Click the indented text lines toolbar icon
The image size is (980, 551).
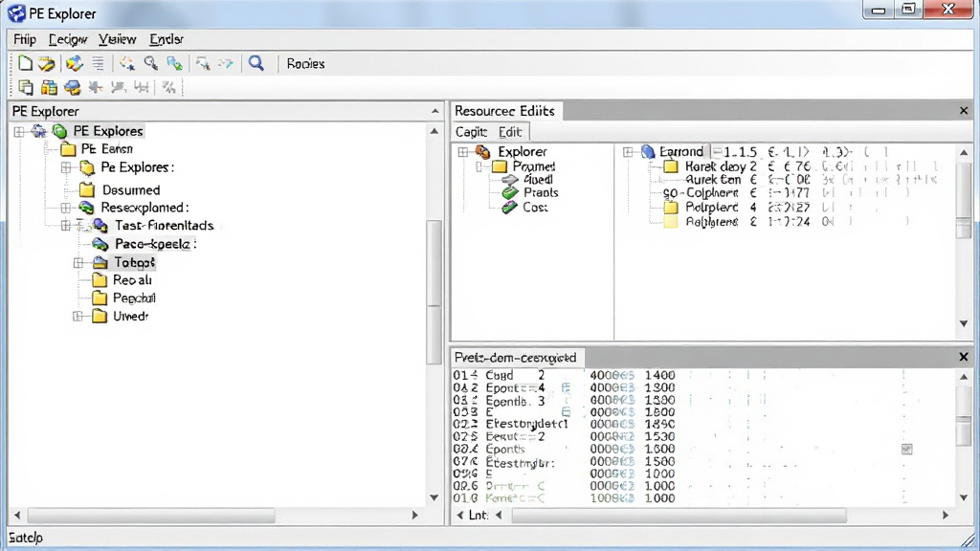point(99,63)
